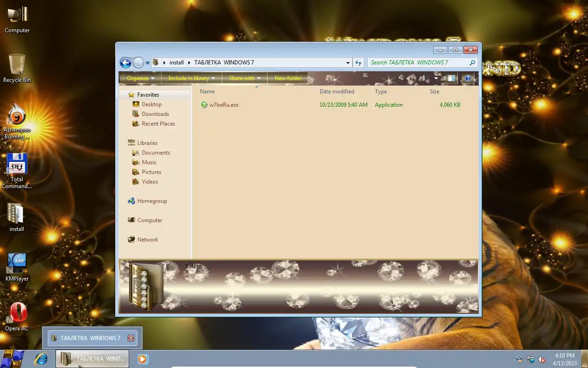This screenshot has width=588, height=368.
Task: Open the Organize menu
Action: pos(141,78)
